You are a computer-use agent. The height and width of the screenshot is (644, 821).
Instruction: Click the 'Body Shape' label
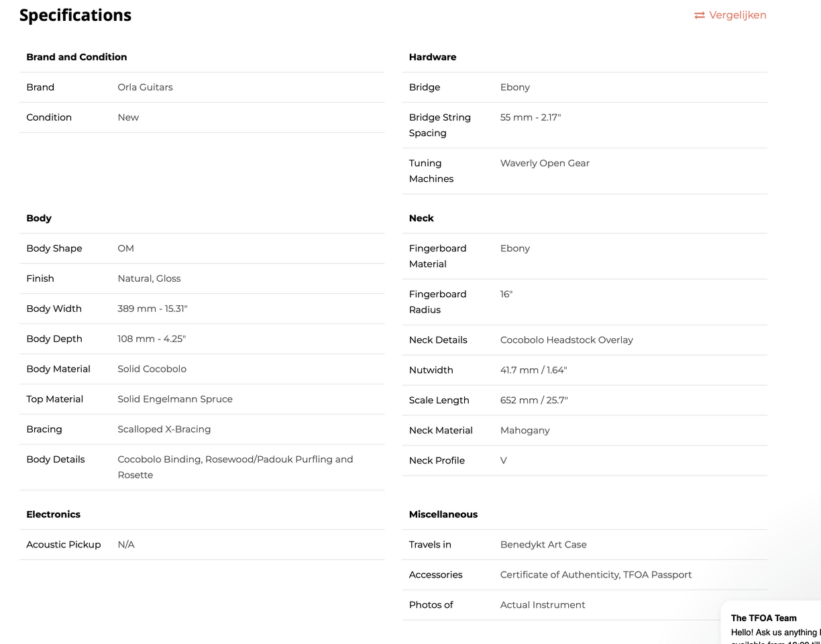click(x=54, y=248)
